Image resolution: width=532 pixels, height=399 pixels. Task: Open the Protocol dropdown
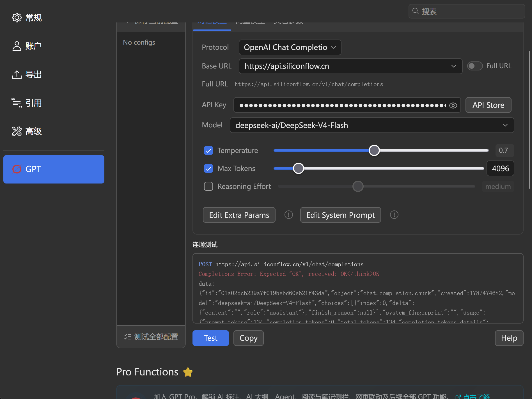coord(290,47)
